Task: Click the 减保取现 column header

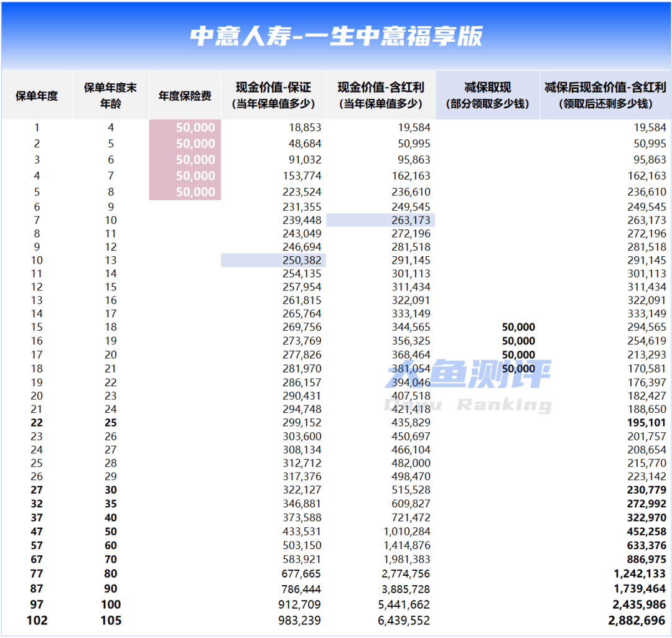Action: point(487,96)
